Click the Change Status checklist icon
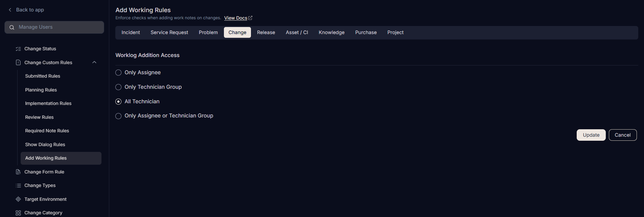Screen dimensions: 644x217 [18, 49]
